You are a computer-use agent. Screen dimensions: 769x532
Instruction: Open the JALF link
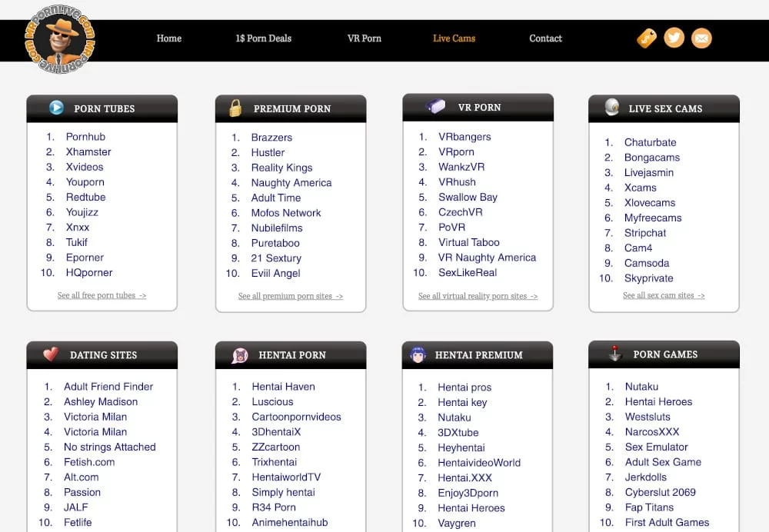click(x=76, y=507)
